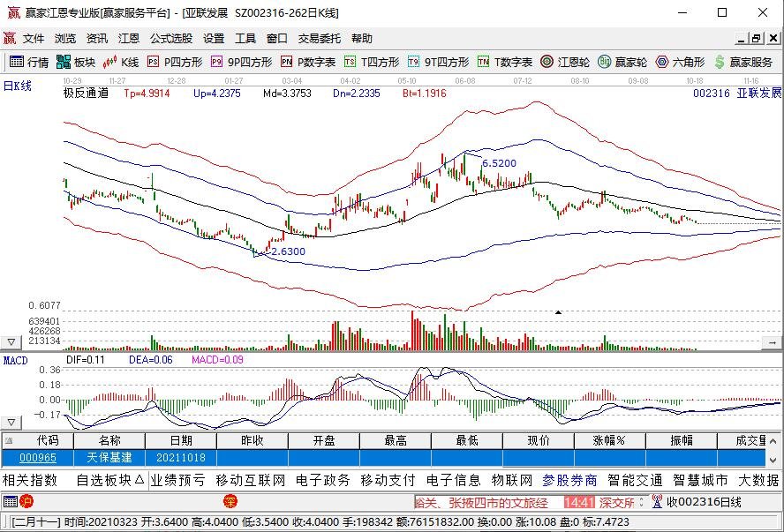
Task: Select the K线 candlestick chart icon
Action: point(109,62)
